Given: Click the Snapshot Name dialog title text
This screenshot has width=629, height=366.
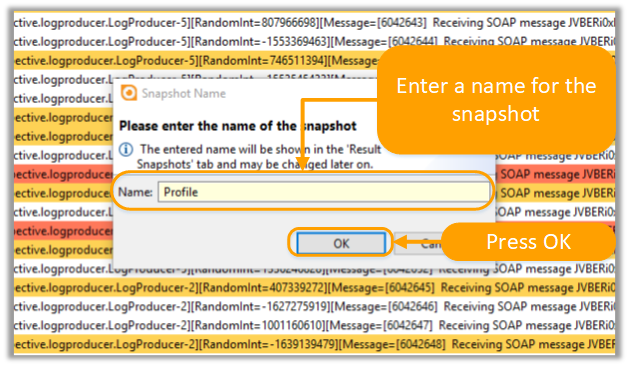Looking at the screenshot, I should point(184,94).
